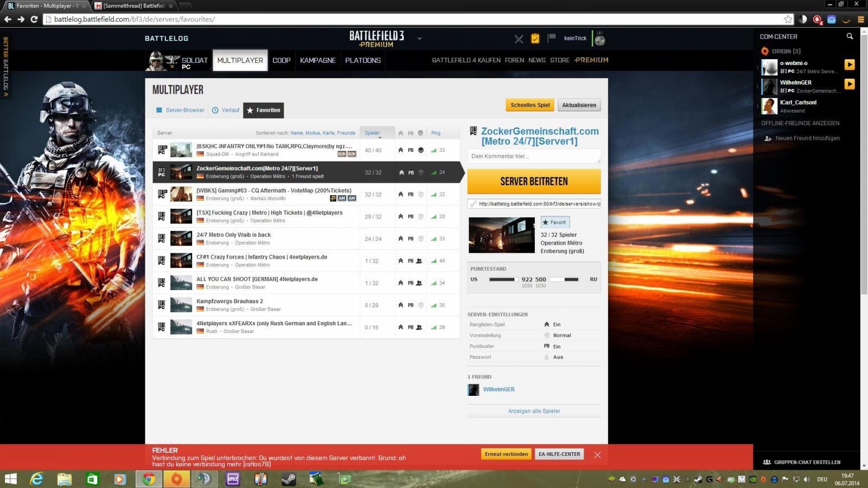This screenshot has height=488, width=868.
Task: Click the link icon beside server URL
Action: point(473,204)
